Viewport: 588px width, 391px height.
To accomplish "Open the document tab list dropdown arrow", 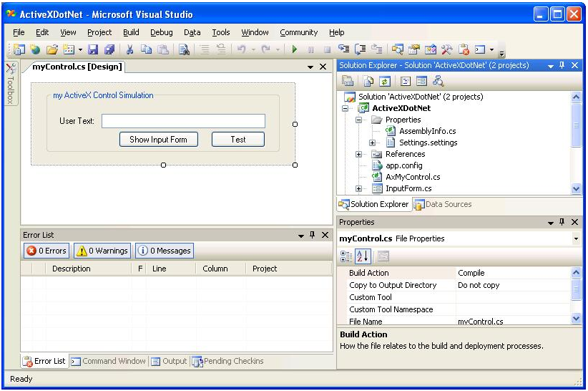I will tap(310, 67).
